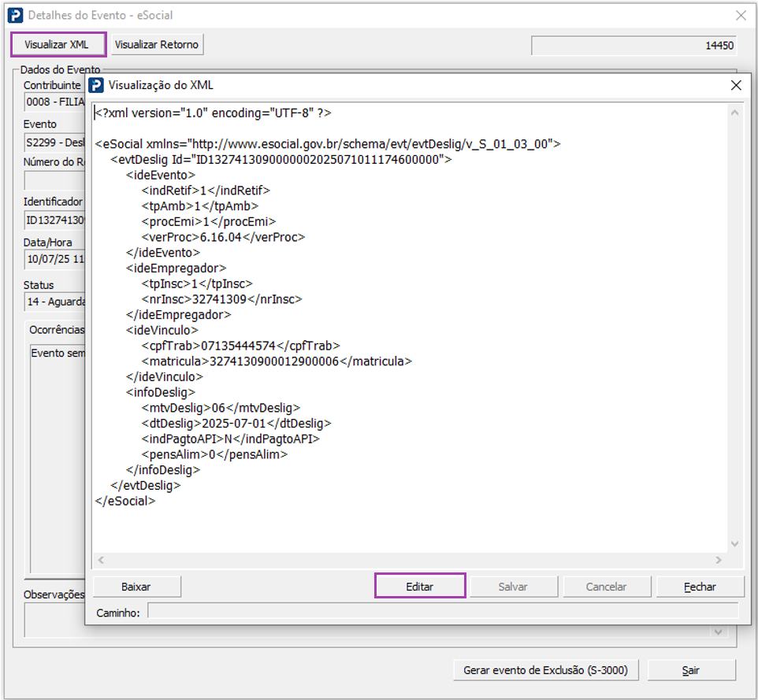The height and width of the screenshot is (700, 758).
Task: Click the opening ideEvento tag line
Action: pyautogui.click(x=161, y=175)
